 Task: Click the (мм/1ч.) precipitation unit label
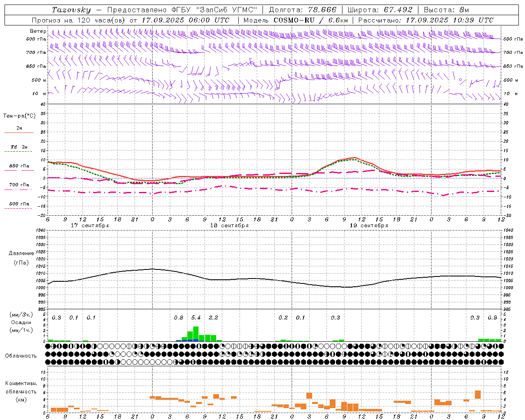[x=21, y=330]
